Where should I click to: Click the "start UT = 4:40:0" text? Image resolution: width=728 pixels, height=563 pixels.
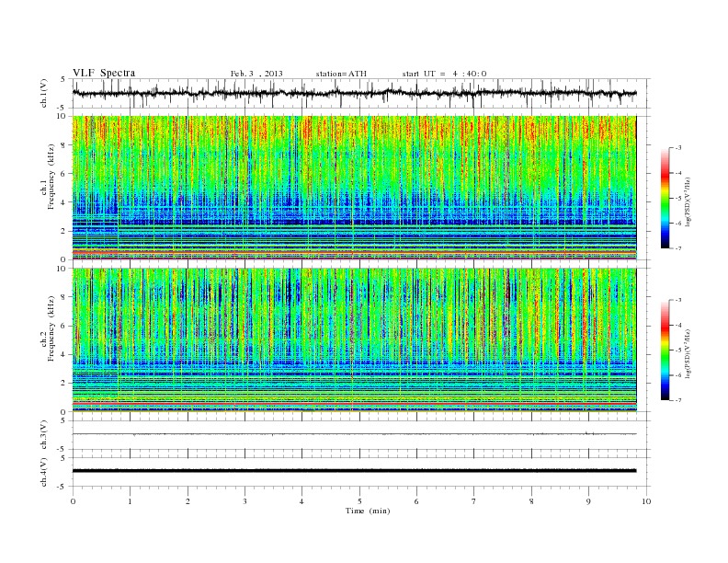444,74
